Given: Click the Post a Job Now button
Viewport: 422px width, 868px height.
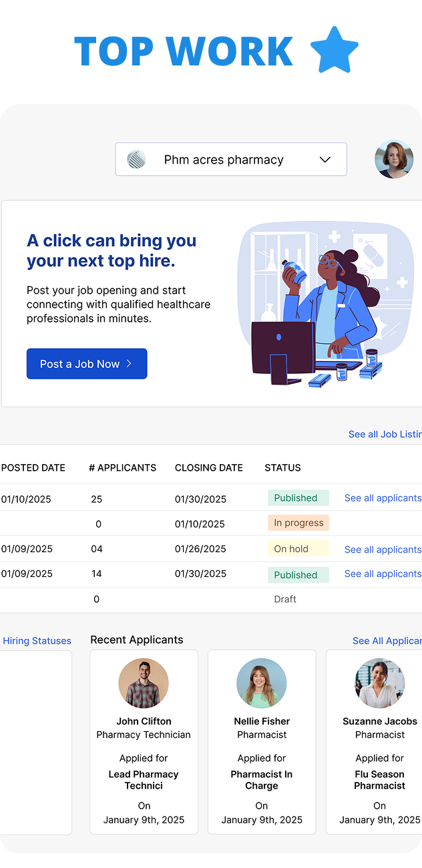Looking at the screenshot, I should pyautogui.click(x=87, y=364).
